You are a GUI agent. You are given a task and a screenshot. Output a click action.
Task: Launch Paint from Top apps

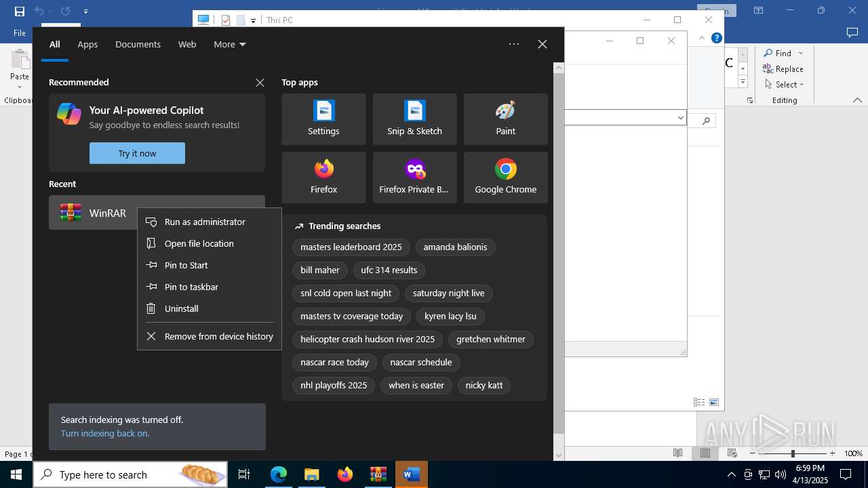pos(505,119)
